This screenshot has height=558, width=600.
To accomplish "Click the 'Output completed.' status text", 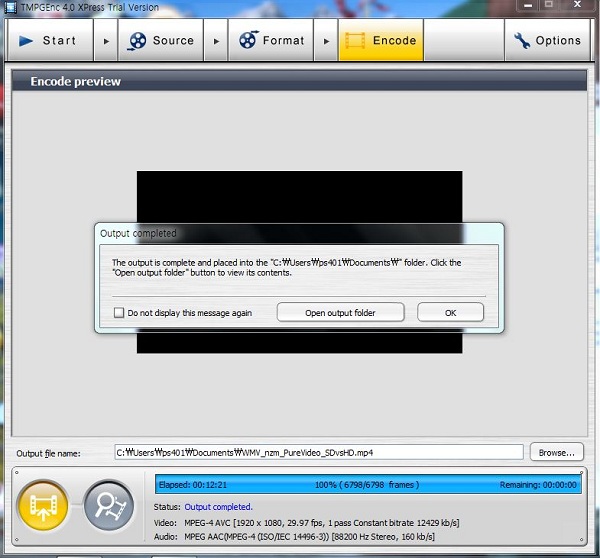I will click(x=218, y=507).
